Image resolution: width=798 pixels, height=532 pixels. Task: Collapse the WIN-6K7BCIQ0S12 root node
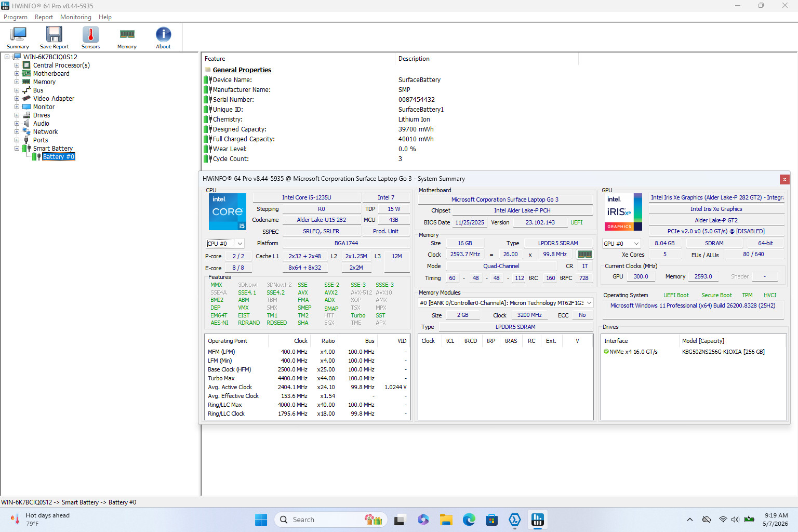(7, 57)
